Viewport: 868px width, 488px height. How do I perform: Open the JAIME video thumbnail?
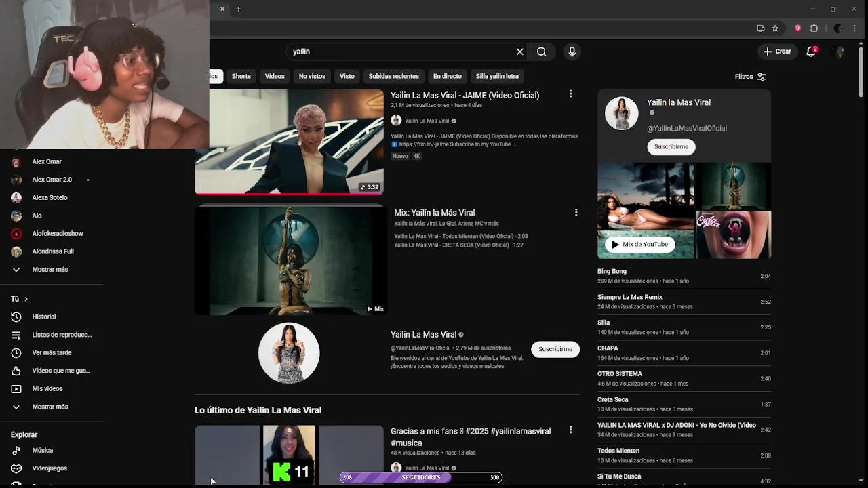289,142
